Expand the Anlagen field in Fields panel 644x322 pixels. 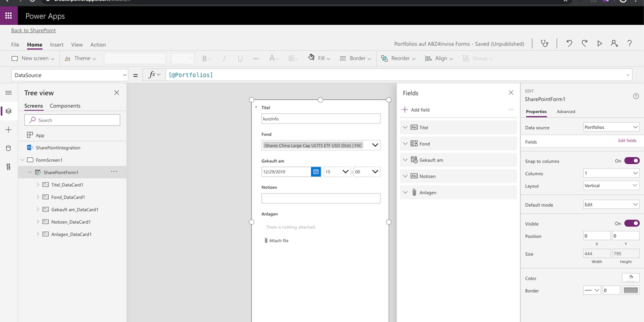point(405,192)
